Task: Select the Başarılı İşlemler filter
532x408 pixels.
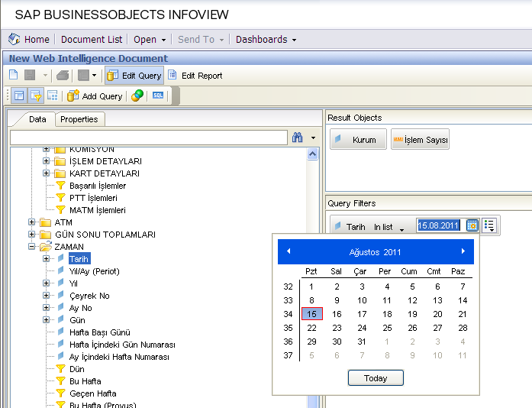Action: 98,186
